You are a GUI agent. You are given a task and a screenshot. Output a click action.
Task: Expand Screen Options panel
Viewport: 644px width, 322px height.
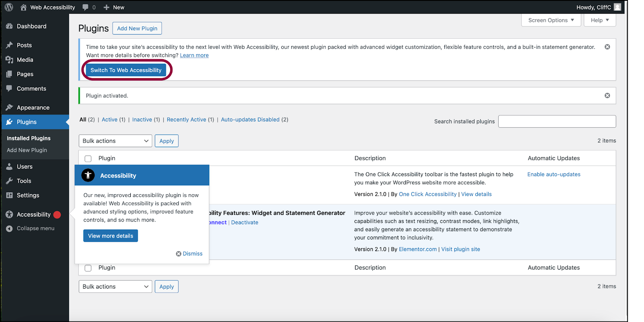551,20
